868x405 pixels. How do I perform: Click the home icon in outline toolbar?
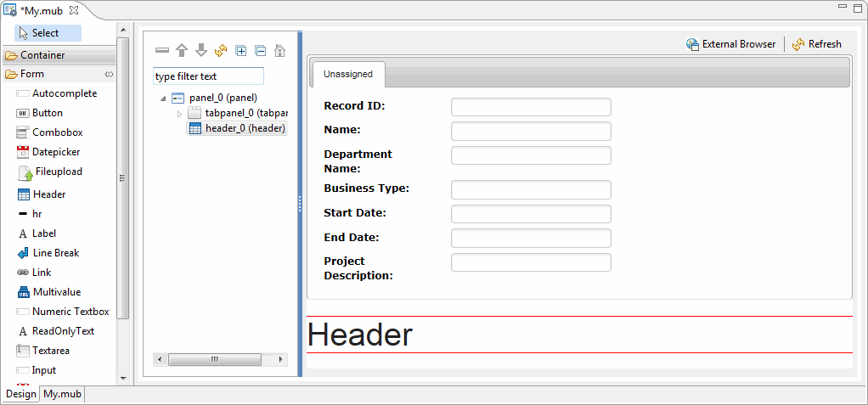[x=280, y=50]
